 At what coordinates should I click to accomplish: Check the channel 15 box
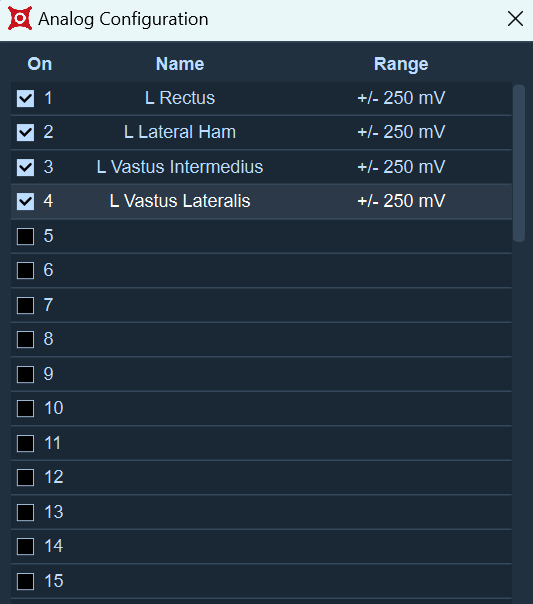click(x=25, y=581)
